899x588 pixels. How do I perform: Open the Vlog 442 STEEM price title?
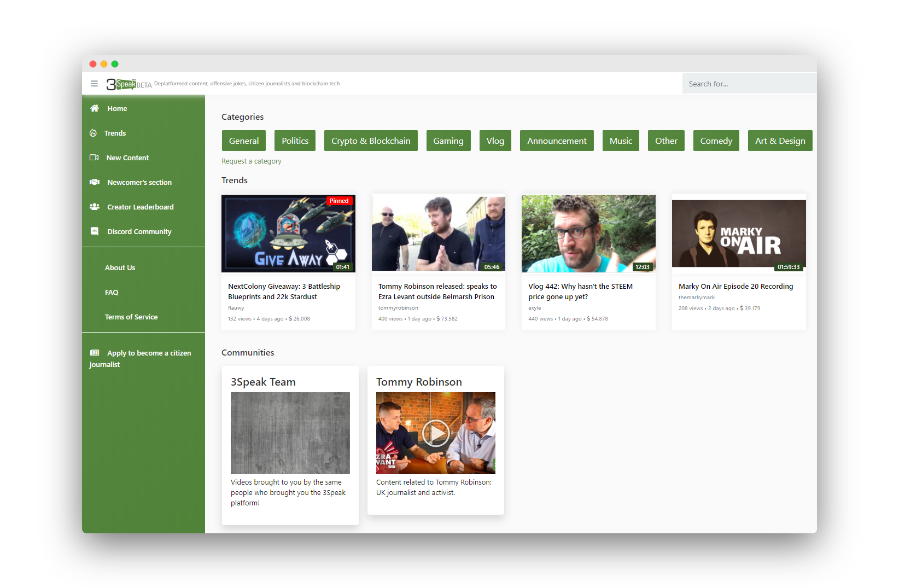(580, 292)
